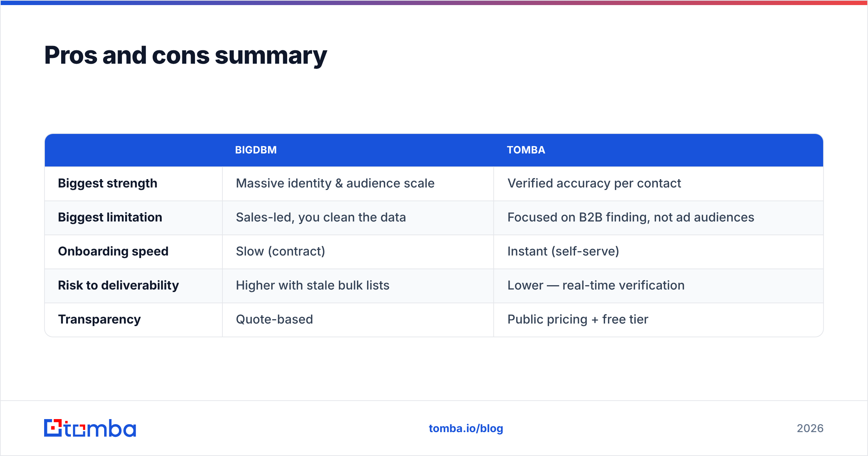Click the TOMBA column header
The width and height of the screenshot is (868, 456).
point(526,150)
